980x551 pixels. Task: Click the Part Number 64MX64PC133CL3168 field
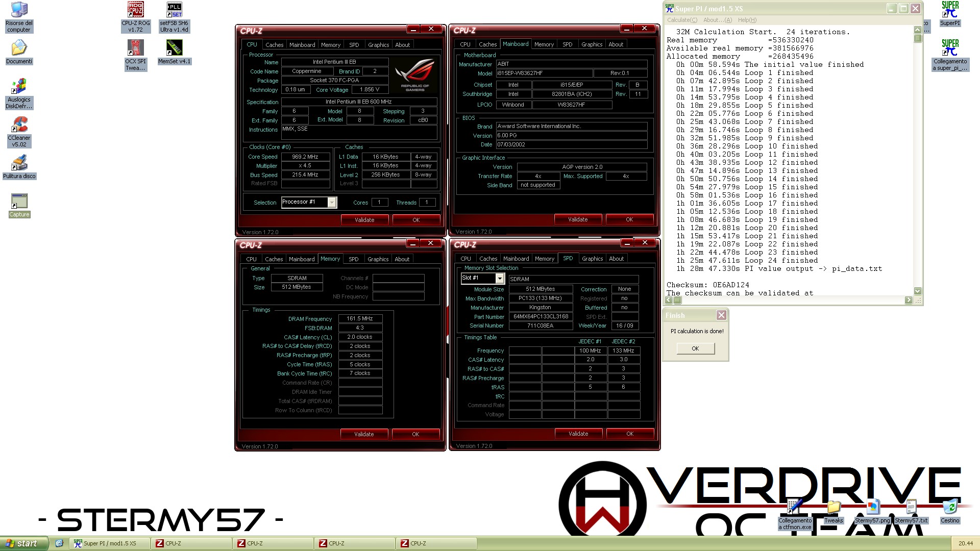click(x=541, y=316)
